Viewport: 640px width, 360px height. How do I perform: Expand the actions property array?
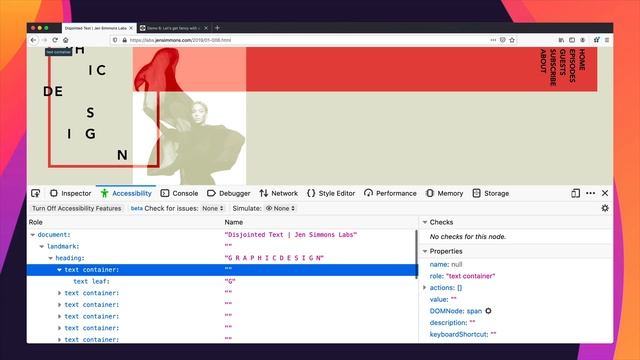(424, 287)
